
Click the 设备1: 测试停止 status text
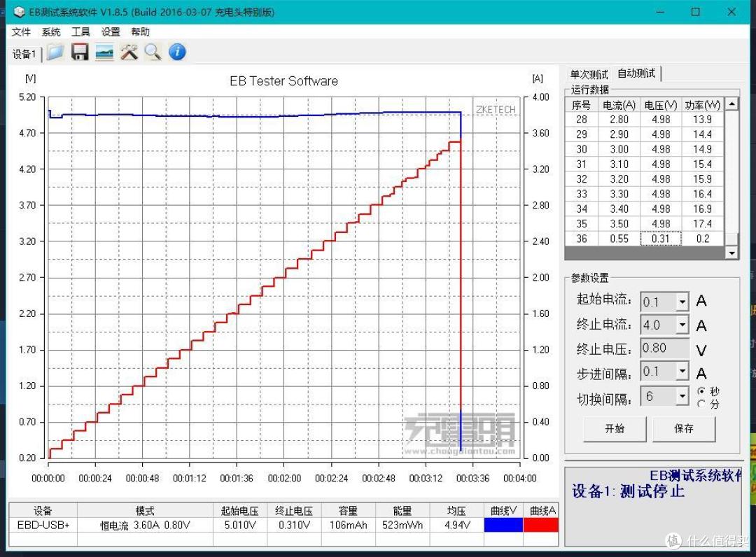(x=628, y=492)
